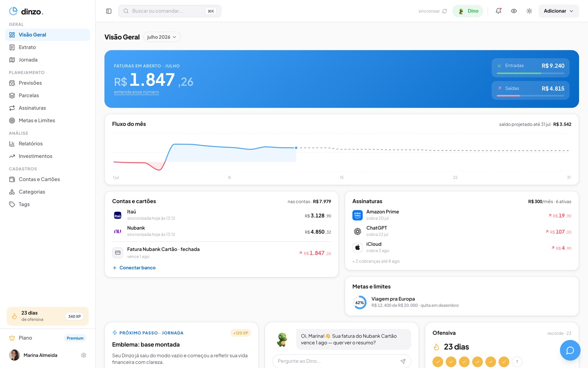Click the first checked streak day circle
Screen dimensions: 588x368
tap(438, 362)
